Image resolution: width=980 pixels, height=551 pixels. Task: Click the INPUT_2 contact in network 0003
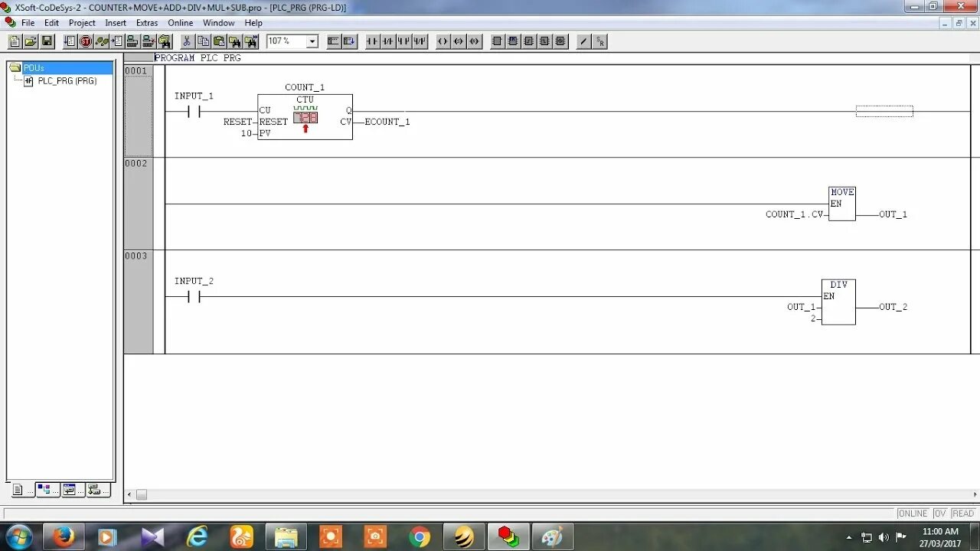tap(194, 297)
